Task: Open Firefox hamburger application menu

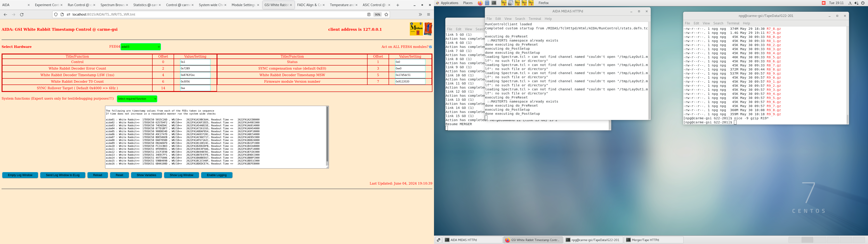Action: pyautogui.click(x=429, y=14)
